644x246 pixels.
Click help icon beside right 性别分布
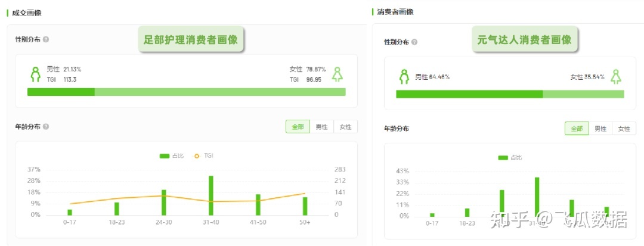(414, 42)
